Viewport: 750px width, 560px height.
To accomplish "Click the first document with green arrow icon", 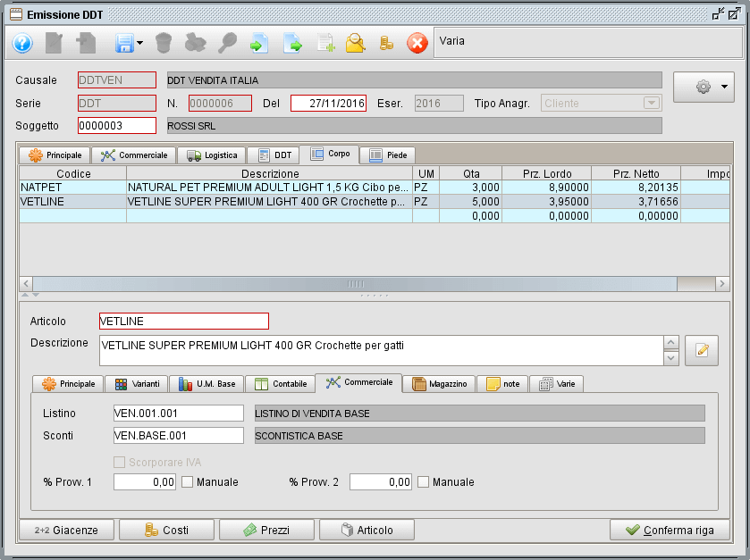I will pyautogui.click(x=258, y=43).
